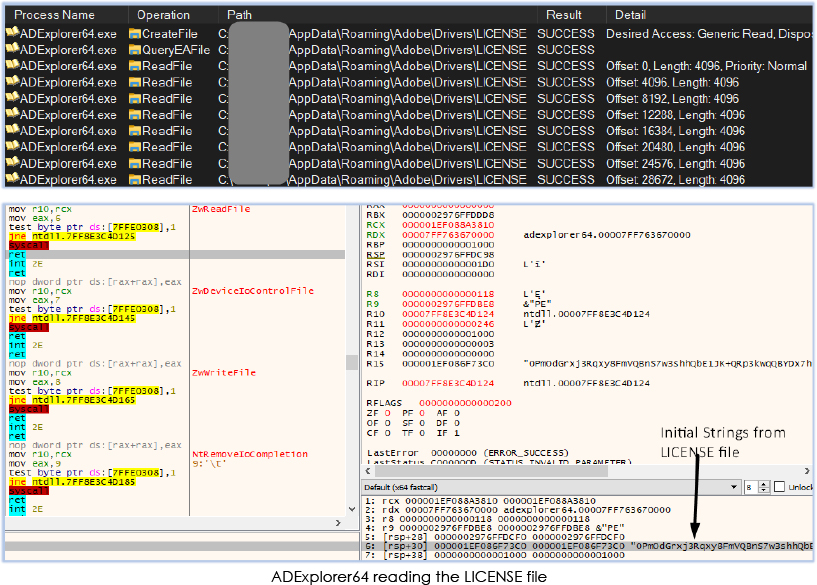
Task: Click the registers pane horizontal scrollbar right arrow
Action: coord(807,471)
